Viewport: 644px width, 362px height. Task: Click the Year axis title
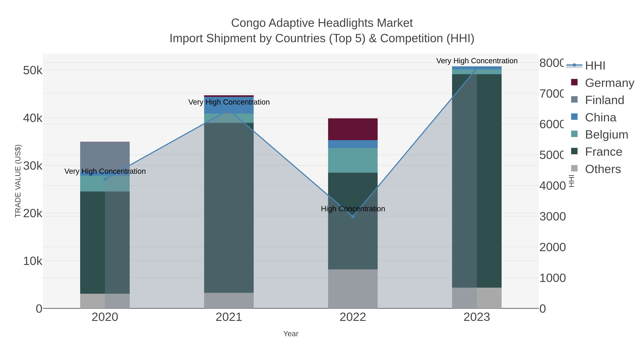291,334
